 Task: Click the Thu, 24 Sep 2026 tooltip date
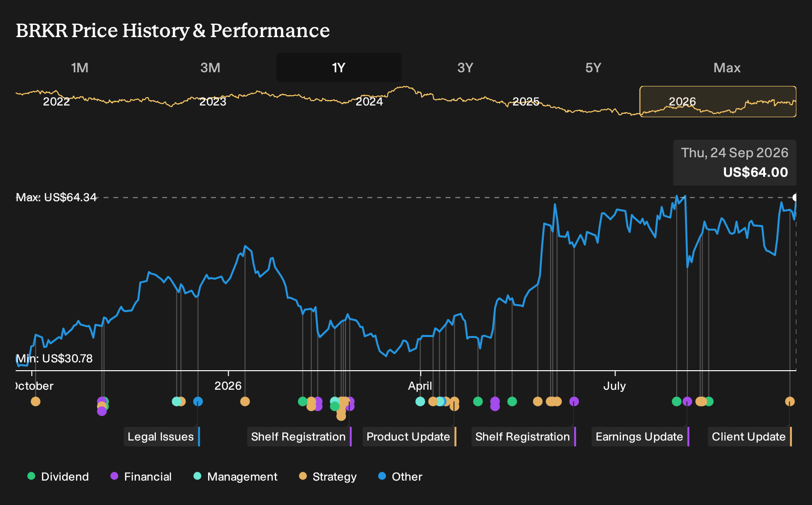[735, 153]
